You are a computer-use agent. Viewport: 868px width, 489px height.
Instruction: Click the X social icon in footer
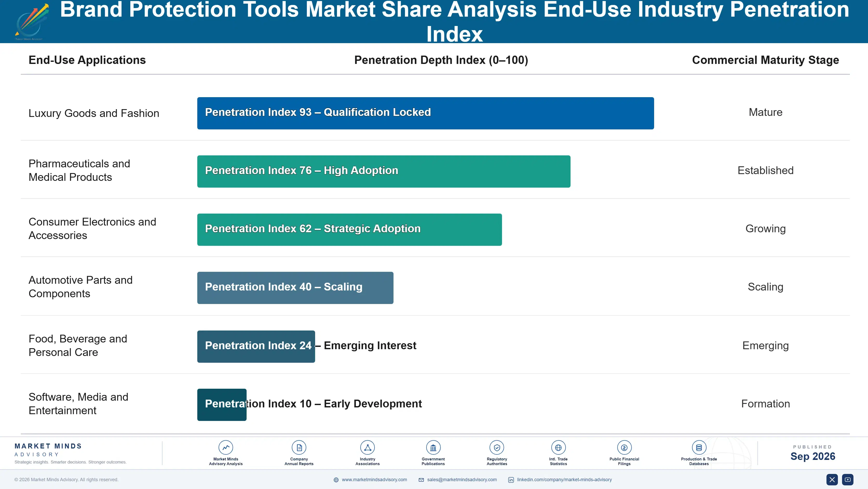click(x=832, y=480)
